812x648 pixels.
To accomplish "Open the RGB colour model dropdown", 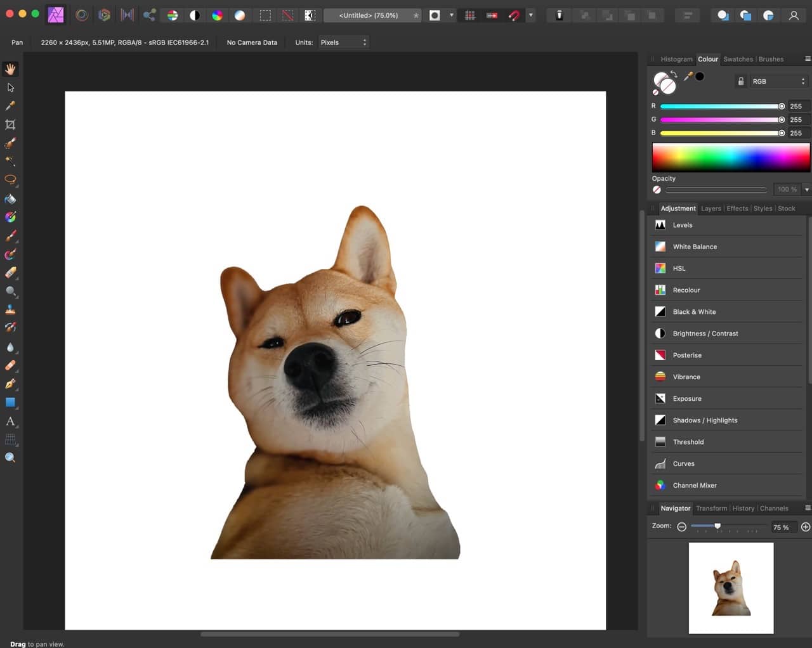I will point(778,81).
